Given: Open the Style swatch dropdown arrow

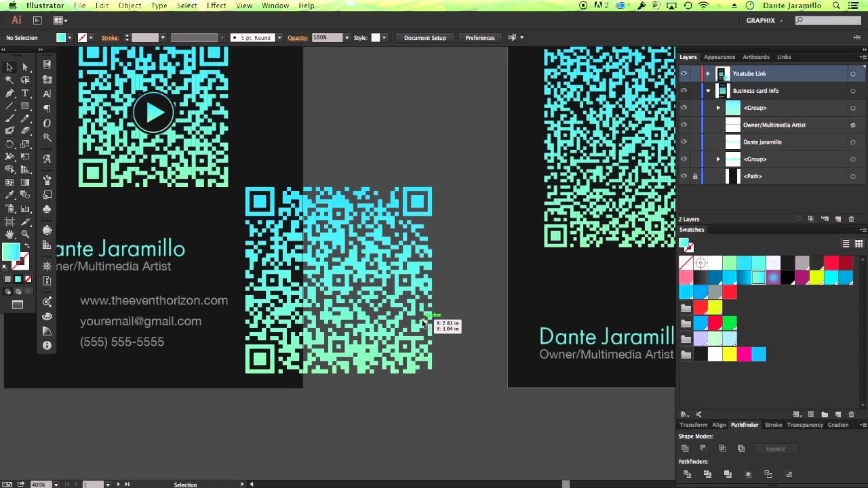Looking at the screenshot, I should click(x=384, y=38).
